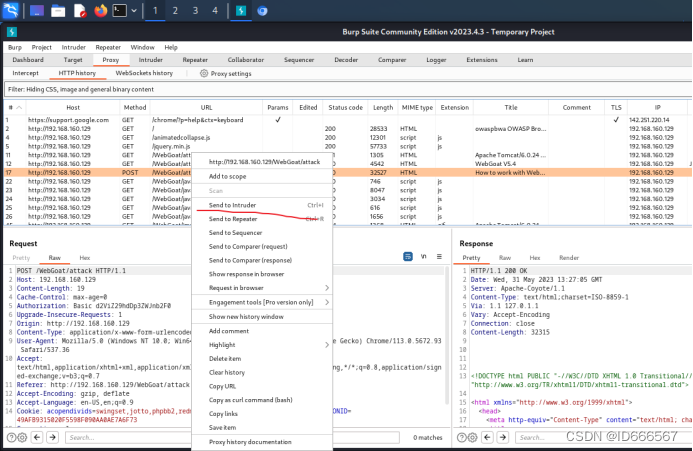
Task: Choose Add to scope
Action: pos(262,176)
